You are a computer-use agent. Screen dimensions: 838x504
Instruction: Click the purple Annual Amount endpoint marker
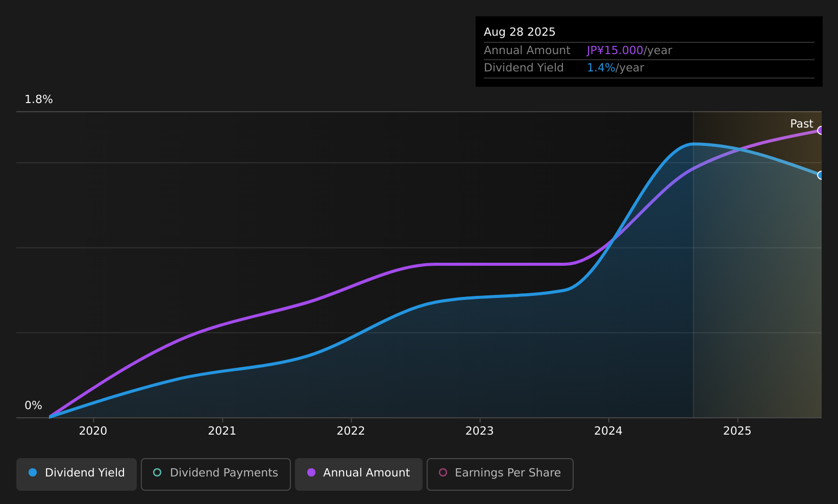coord(821,130)
